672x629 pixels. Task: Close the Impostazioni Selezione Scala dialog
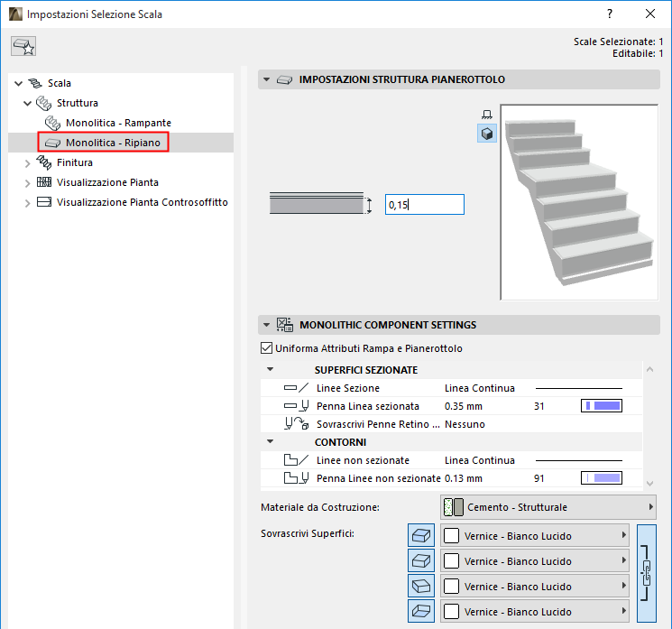click(x=649, y=14)
